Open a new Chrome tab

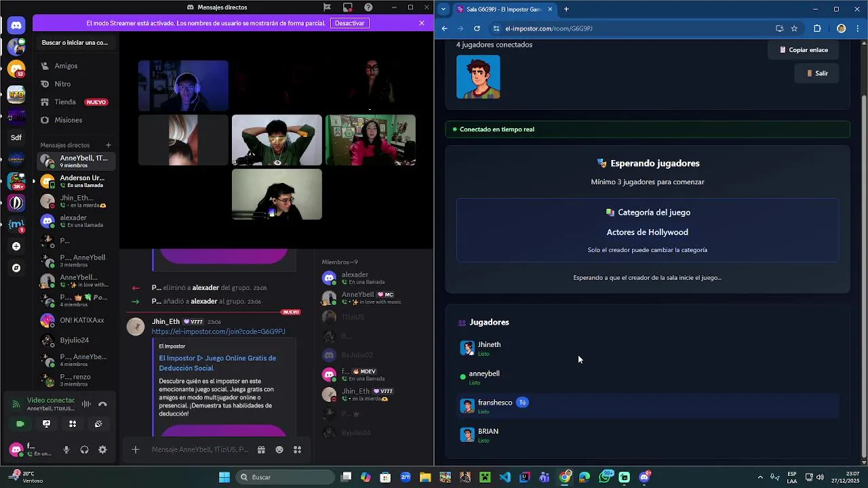coord(566,9)
